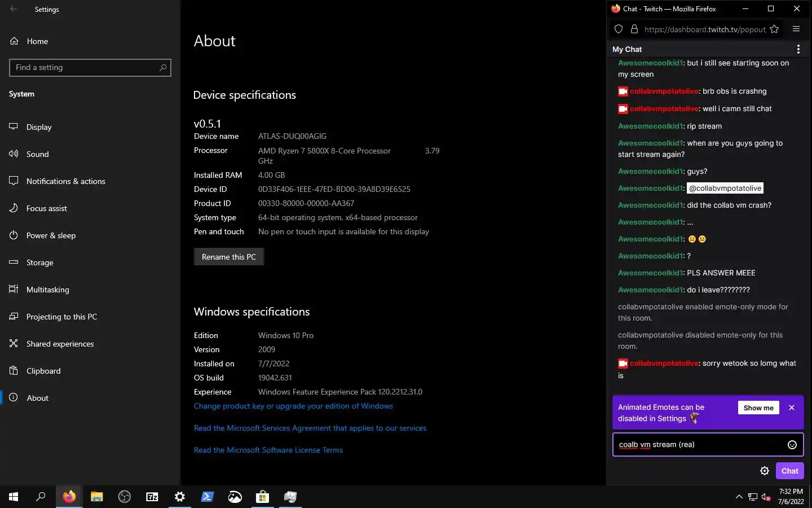Open volume control in system tray
This screenshot has height=508, width=812.
click(766, 497)
